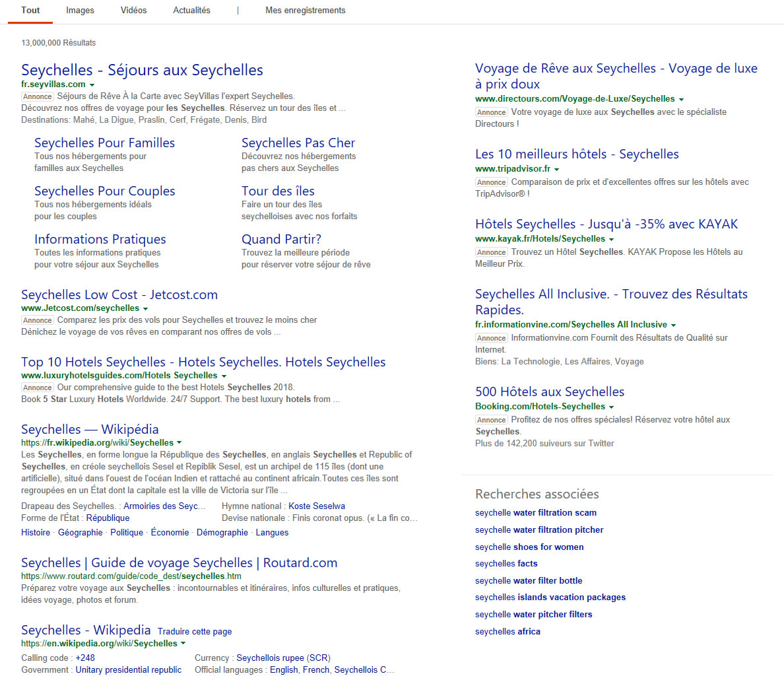Open Hôtels Seychelles KAYAK ad title
784x682 pixels.
click(606, 224)
